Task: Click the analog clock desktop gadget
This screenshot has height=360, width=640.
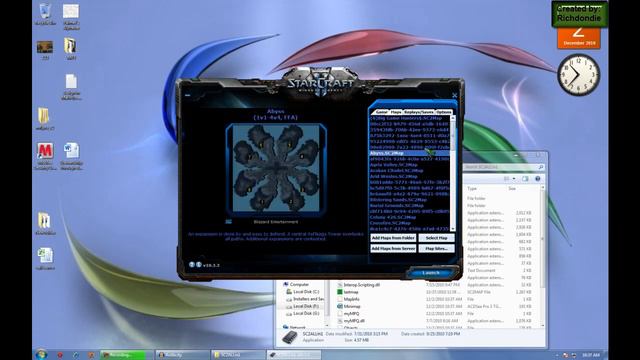Action: coord(578,75)
